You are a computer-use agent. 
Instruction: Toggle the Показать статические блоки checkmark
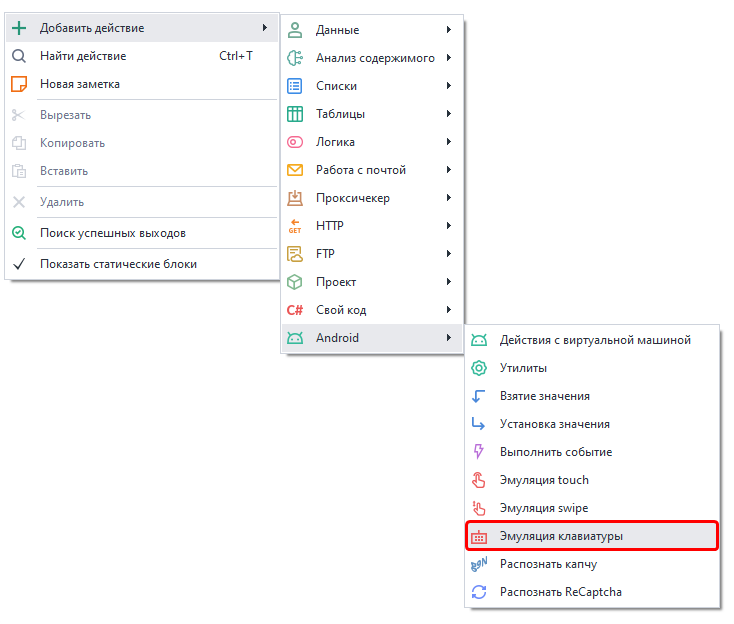[x=19, y=264]
